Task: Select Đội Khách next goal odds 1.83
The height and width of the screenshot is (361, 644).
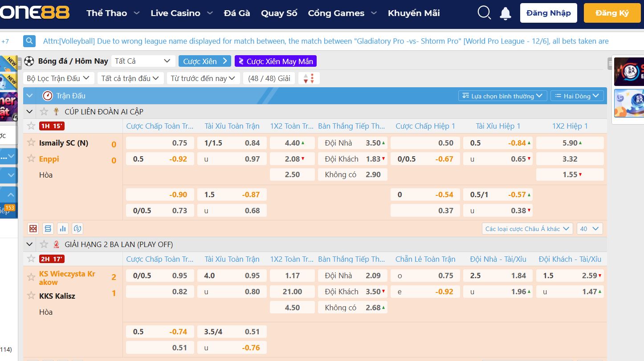Action: [x=352, y=159]
